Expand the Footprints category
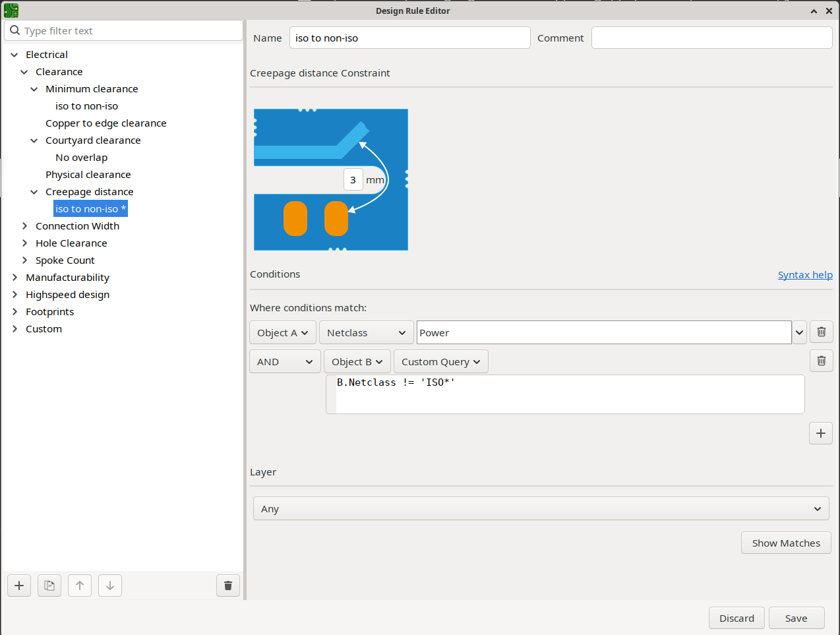Screen dimensions: 840x635 coord(15,311)
